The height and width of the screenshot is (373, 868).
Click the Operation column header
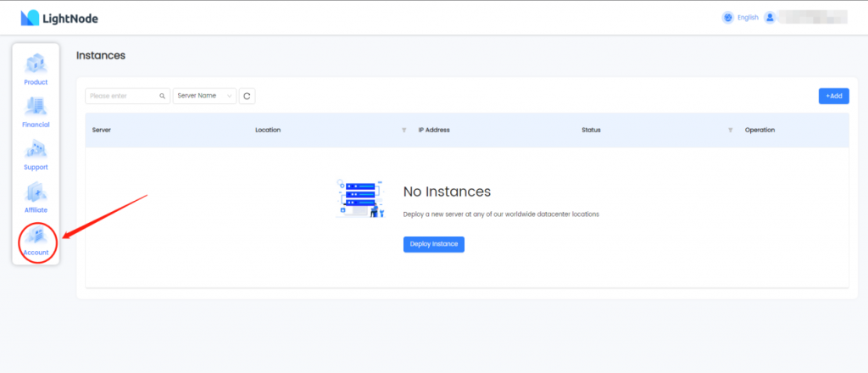tap(759, 131)
